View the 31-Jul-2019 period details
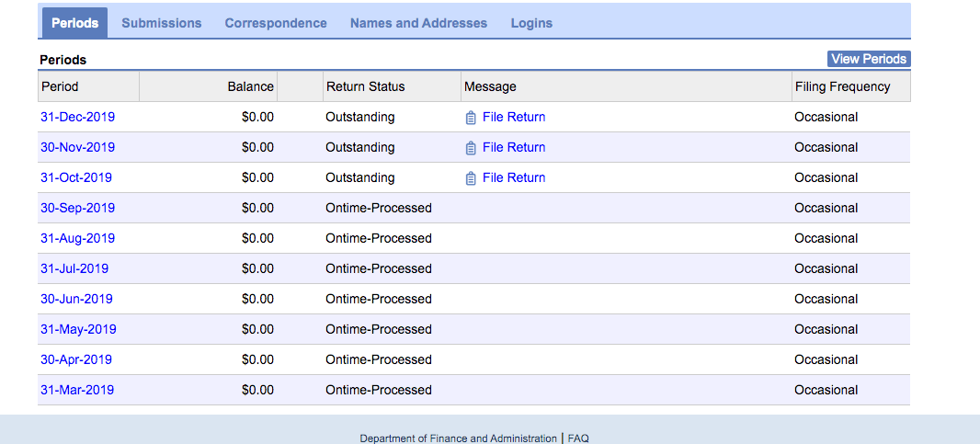This screenshot has width=980, height=444. 74,268
